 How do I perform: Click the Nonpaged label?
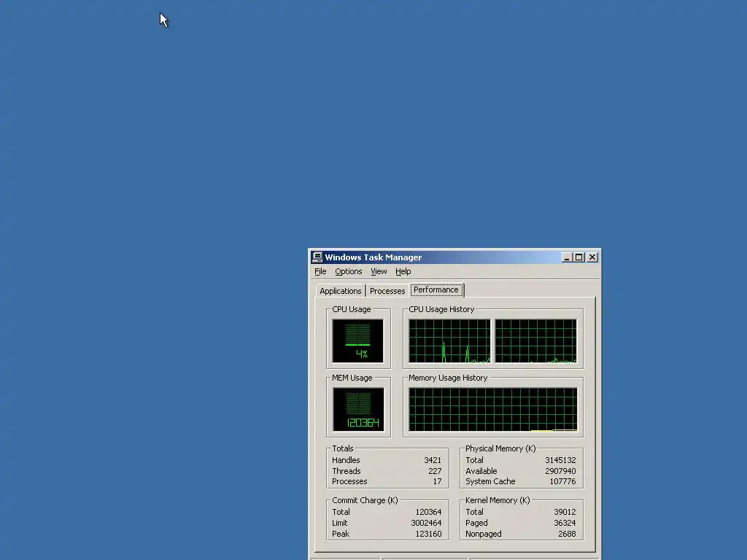(483, 534)
